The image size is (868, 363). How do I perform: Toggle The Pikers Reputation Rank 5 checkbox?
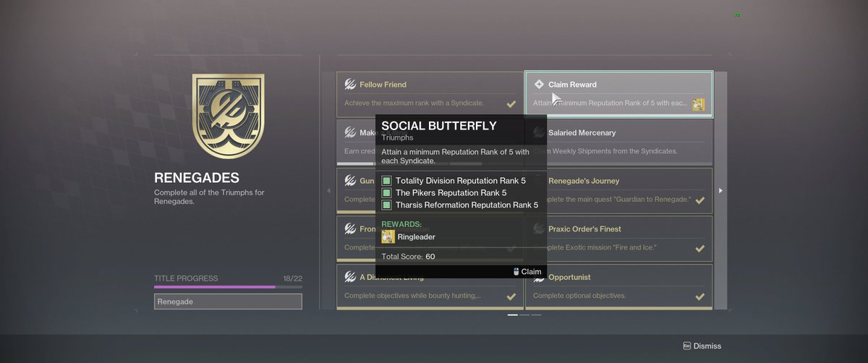coord(386,193)
